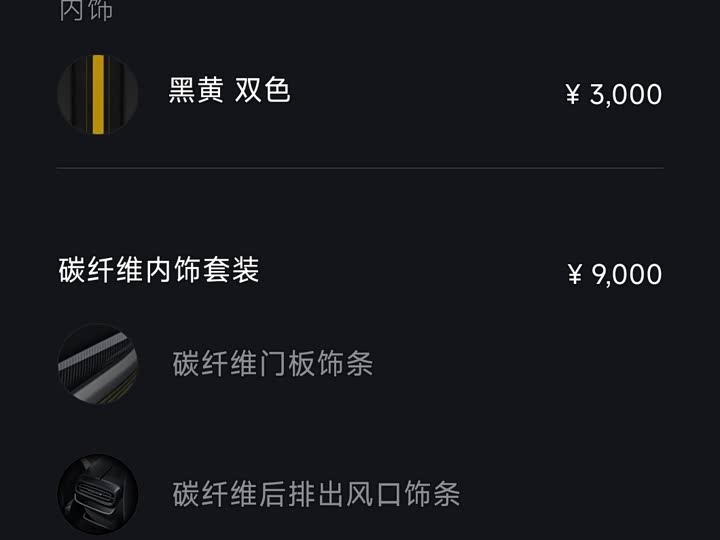Select the 碳纤维后排出风口饰条 item label

tap(316, 494)
